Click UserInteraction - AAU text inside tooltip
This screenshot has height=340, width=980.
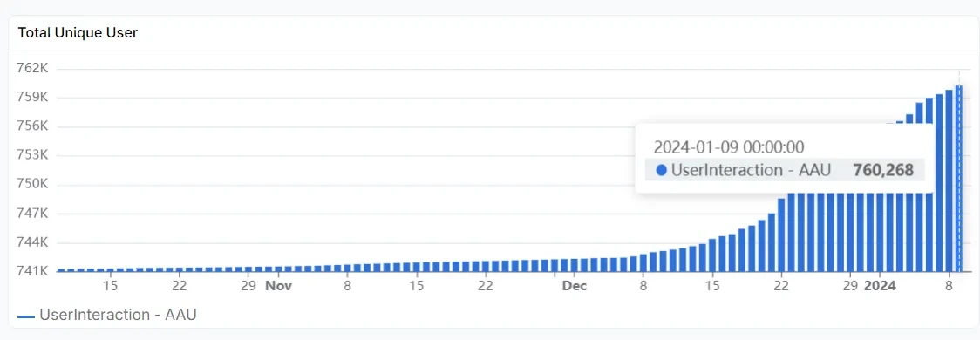click(x=751, y=170)
